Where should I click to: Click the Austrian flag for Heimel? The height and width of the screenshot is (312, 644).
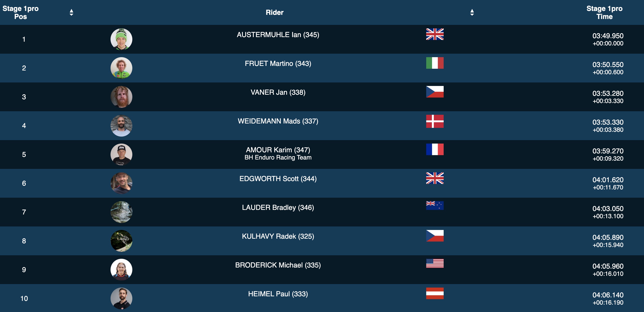pos(434,293)
